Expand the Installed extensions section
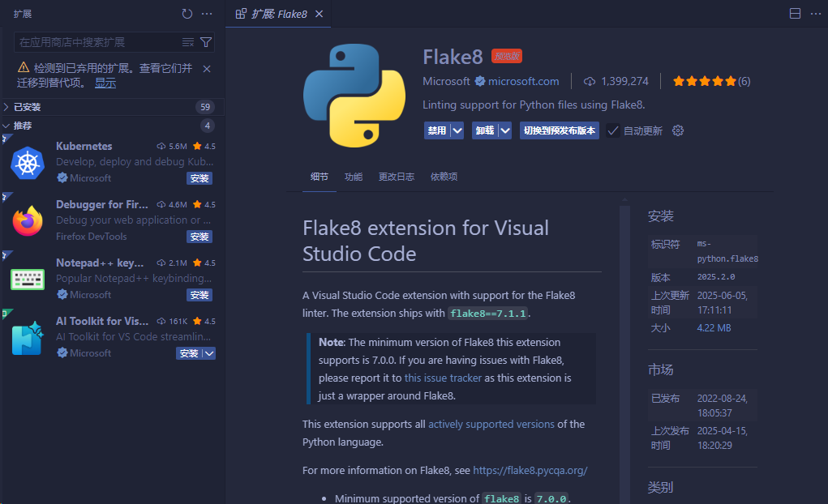This screenshot has height=504, width=828. coord(6,107)
